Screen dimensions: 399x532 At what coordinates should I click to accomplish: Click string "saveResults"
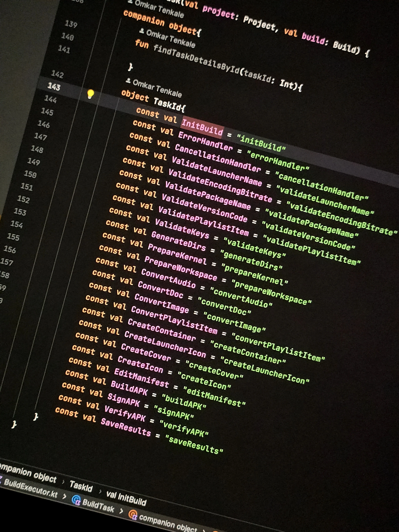pos(194,445)
